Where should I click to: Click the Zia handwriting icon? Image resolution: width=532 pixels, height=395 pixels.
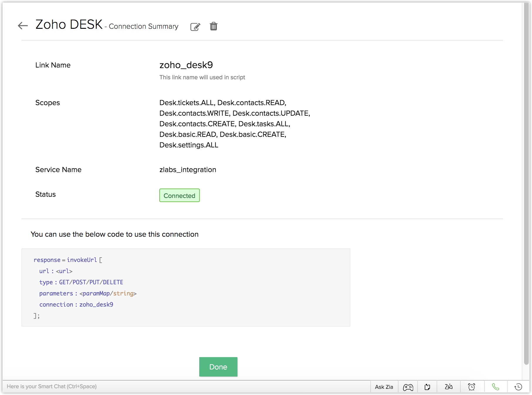pyautogui.click(x=448, y=387)
